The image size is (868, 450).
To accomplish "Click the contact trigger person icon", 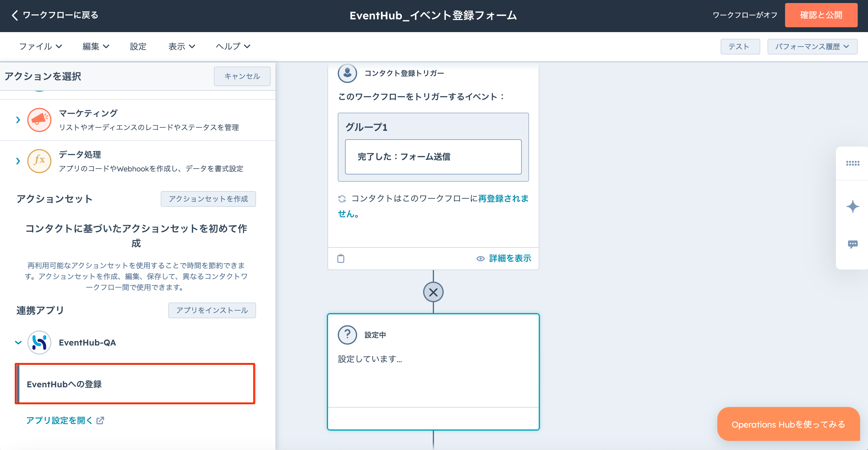I will pos(347,73).
